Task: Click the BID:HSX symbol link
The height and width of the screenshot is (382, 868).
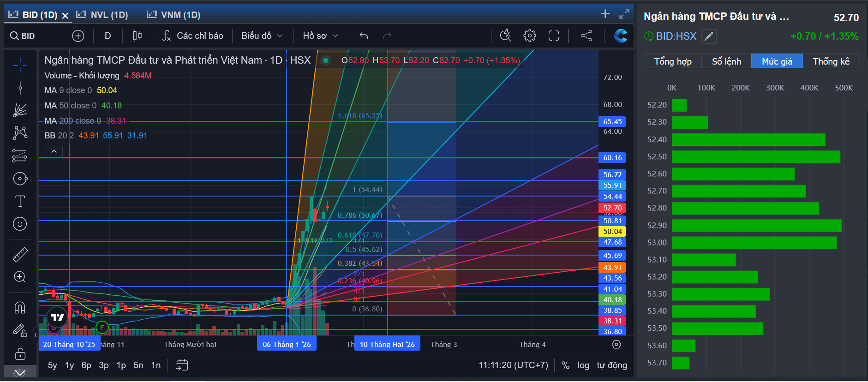Action: pos(676,36)
